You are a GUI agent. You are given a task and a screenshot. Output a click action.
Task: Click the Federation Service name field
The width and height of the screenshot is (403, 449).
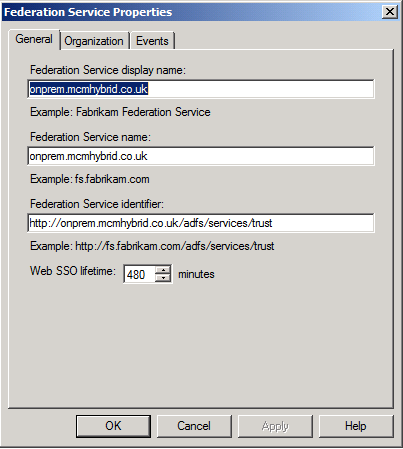[201, 156]
